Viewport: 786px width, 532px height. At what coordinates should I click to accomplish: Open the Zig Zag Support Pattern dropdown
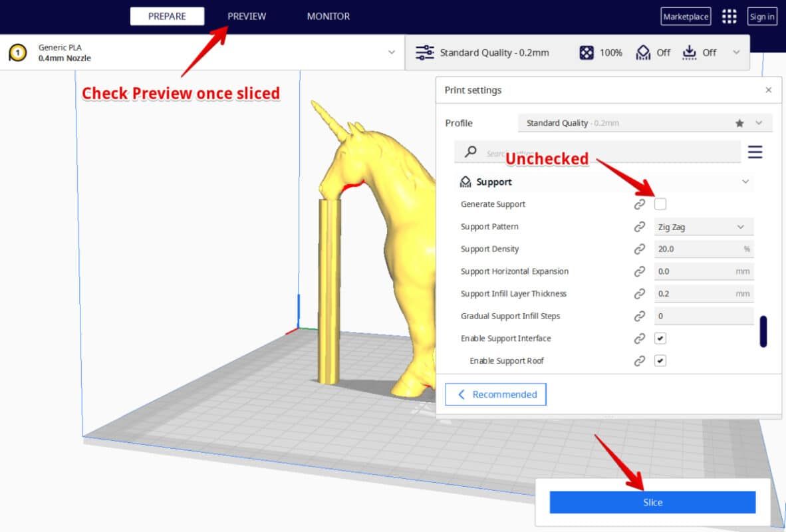(x=704, y=227)
